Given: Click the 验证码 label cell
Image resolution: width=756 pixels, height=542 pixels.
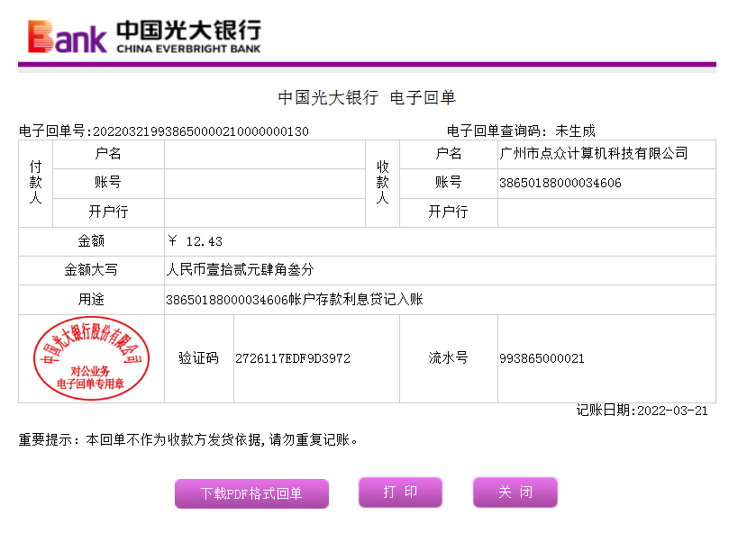Looking at the screenshot, I should pos(199,358).
